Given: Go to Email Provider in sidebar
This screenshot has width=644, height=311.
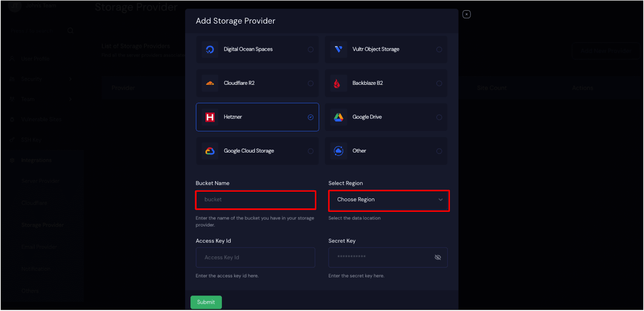Looking at the screenshot, I should pyautogui.click(x=39, y=247).
